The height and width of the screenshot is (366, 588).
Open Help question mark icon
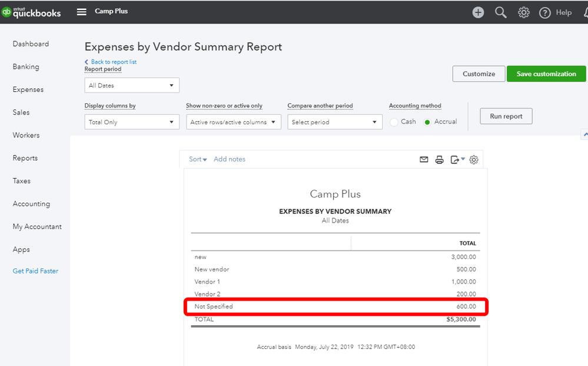click(544, 13)
